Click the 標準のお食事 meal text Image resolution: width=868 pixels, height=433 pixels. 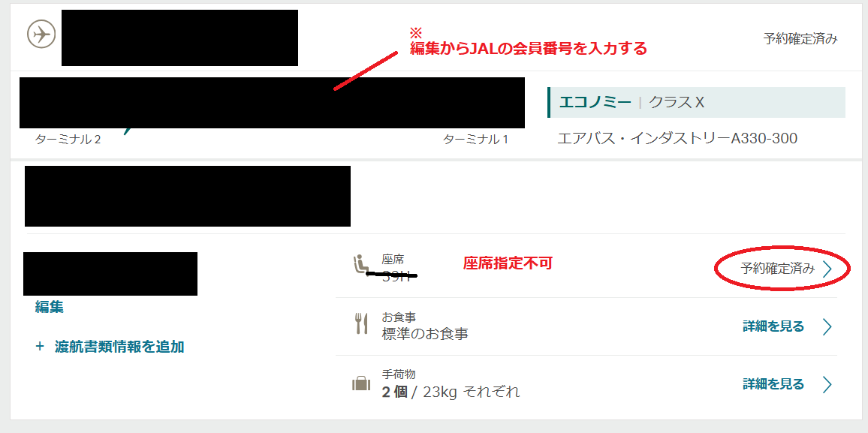click(x=425, y=334)
